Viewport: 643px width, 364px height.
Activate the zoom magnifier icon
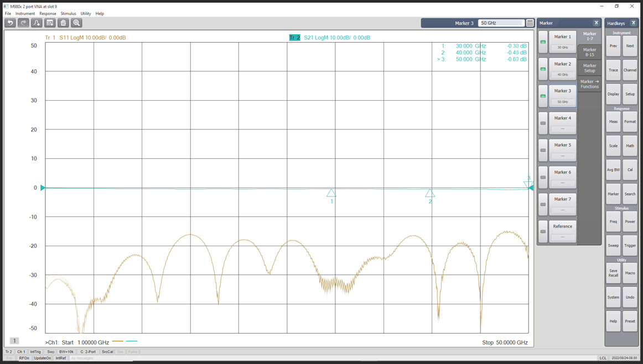[76, 23]
